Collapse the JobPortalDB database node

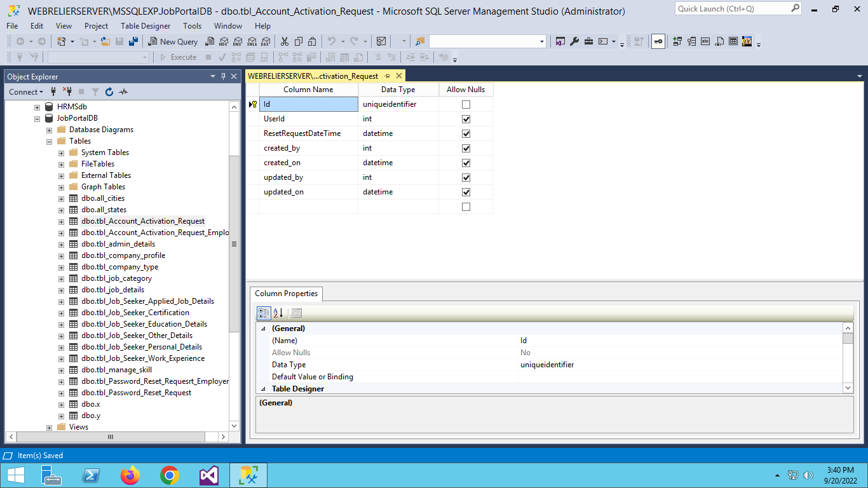tap(37, 118)
